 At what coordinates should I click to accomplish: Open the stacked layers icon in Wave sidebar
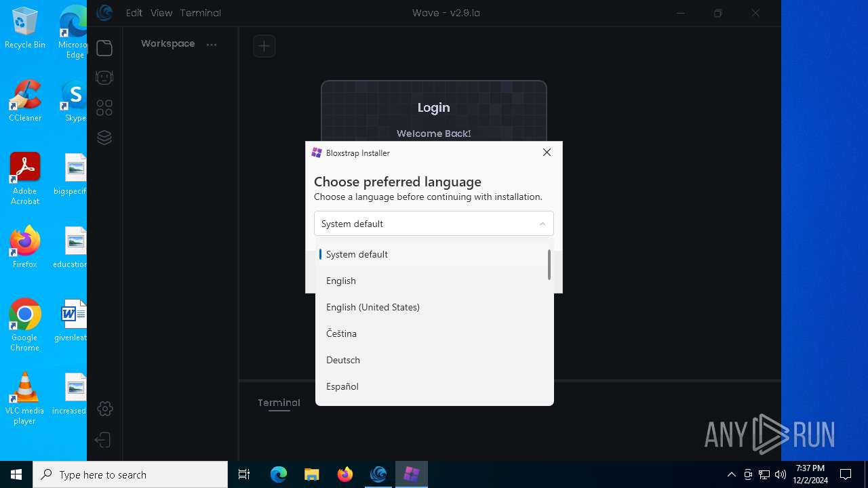coord(104,138)
